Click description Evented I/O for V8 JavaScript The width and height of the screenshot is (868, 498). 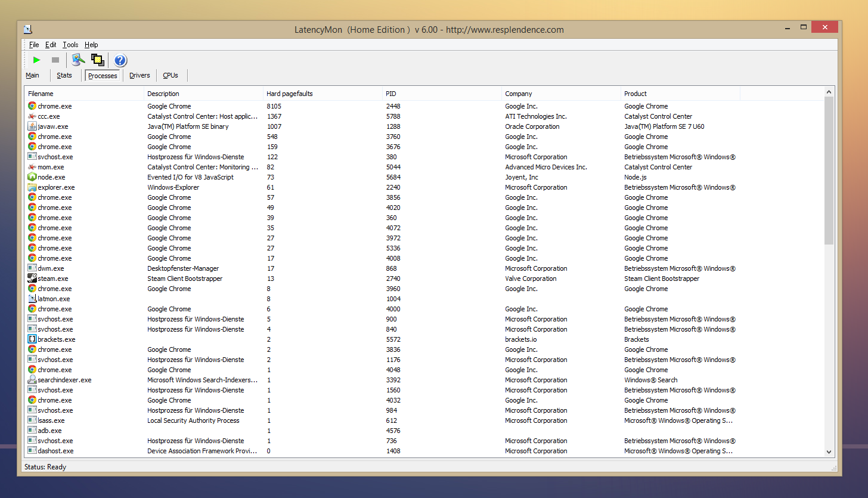[191, 177]
